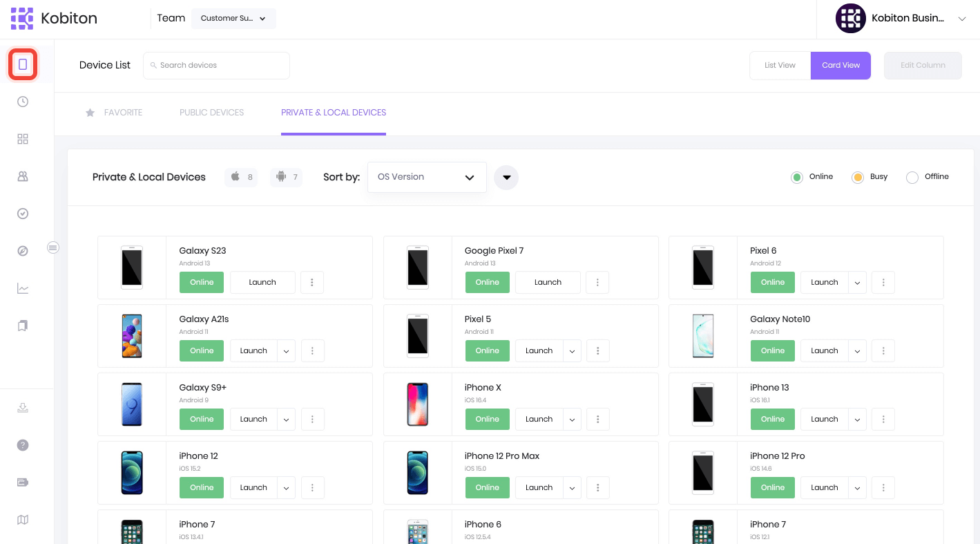The width and height of the screenshot is (980, 544).
Task: Expand Launch options for Pixel 6
Action: [857, 282]
